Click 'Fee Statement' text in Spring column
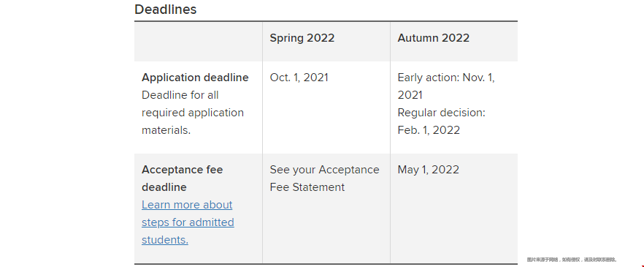 click(x=307, y=187)
